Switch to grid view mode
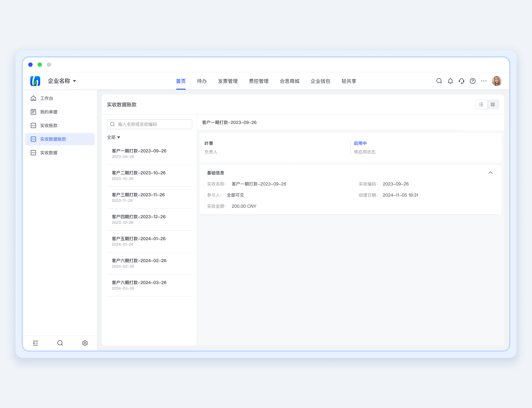Screen dimensions: 532x408 tap(493, 104)
